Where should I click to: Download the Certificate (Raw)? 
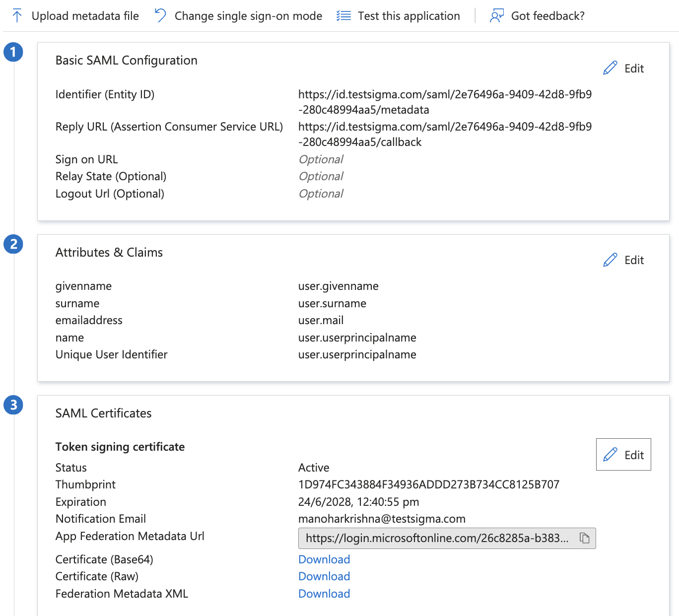coord(324,576)
